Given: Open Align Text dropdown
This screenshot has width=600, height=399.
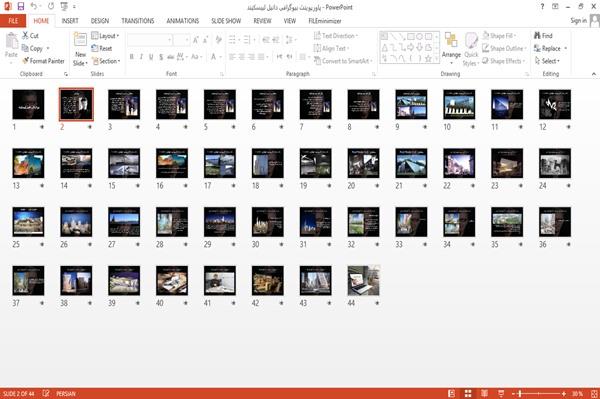Looking at the screenshot, I should tap(331, 48).
